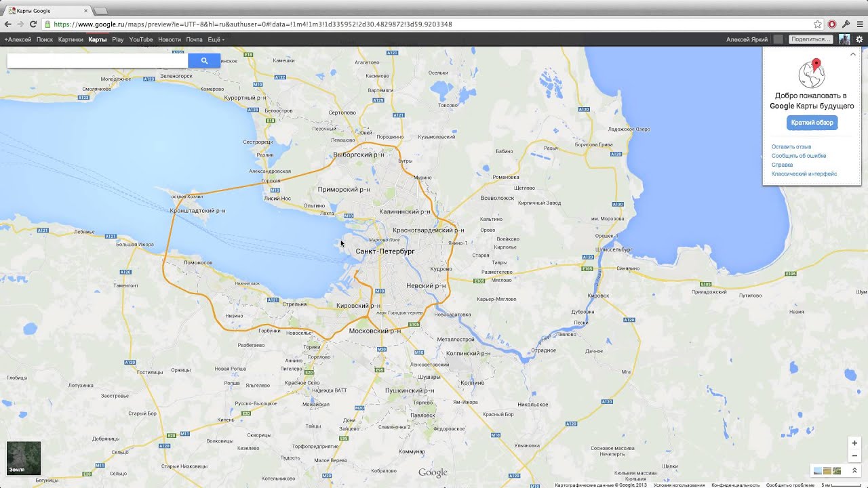Click the Коммунар town label

412,451
